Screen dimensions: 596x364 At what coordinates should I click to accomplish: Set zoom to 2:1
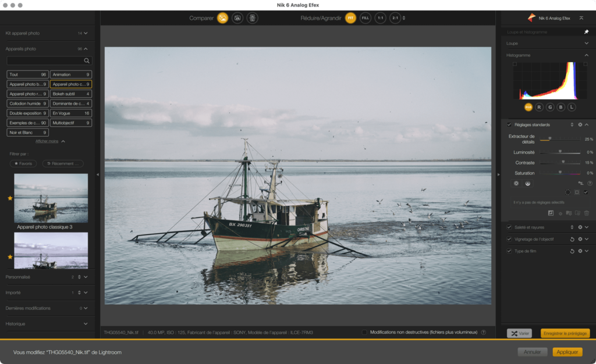tap(395, 18)
